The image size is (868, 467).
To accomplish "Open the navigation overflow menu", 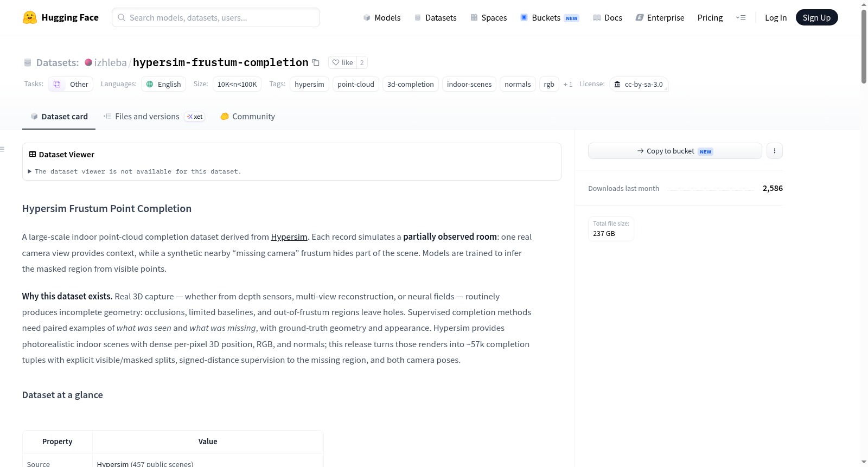I will tap(741, 17).
